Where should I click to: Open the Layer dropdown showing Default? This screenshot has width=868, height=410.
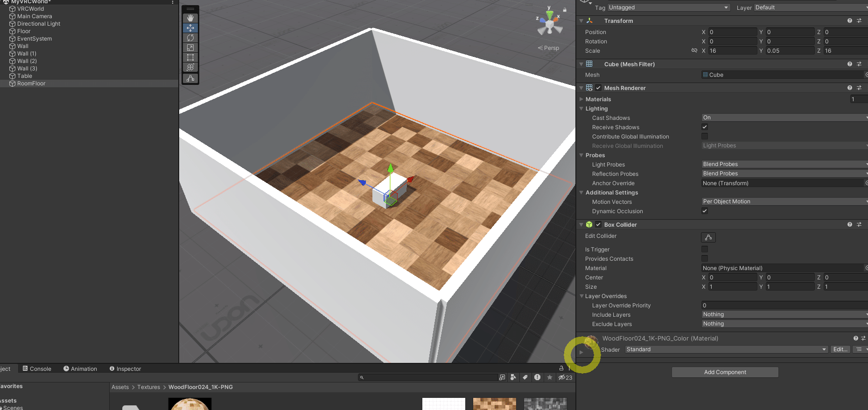pos(811,7)
